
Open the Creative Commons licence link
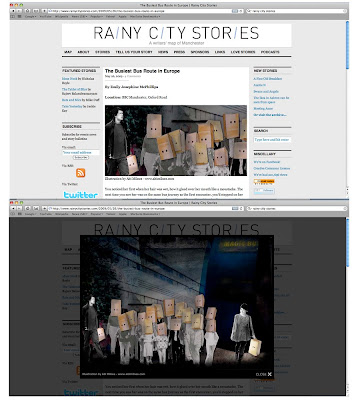coord(272,168)
